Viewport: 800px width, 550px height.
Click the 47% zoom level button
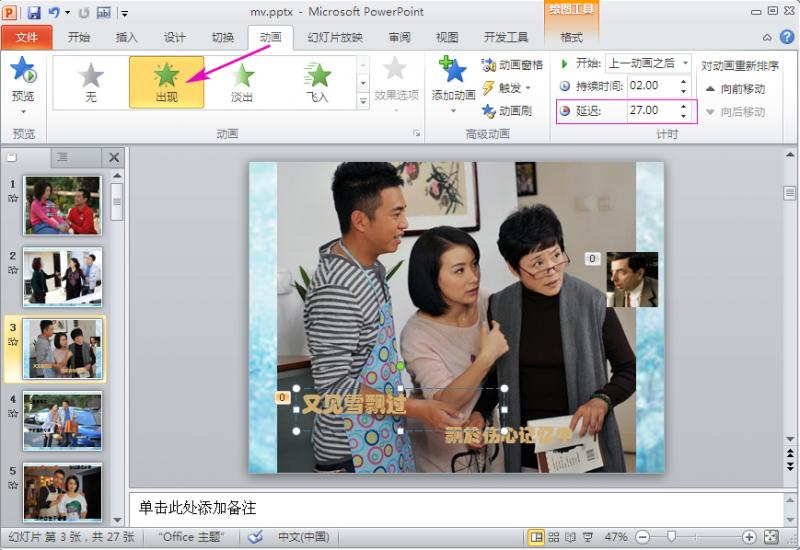(615, 537)
